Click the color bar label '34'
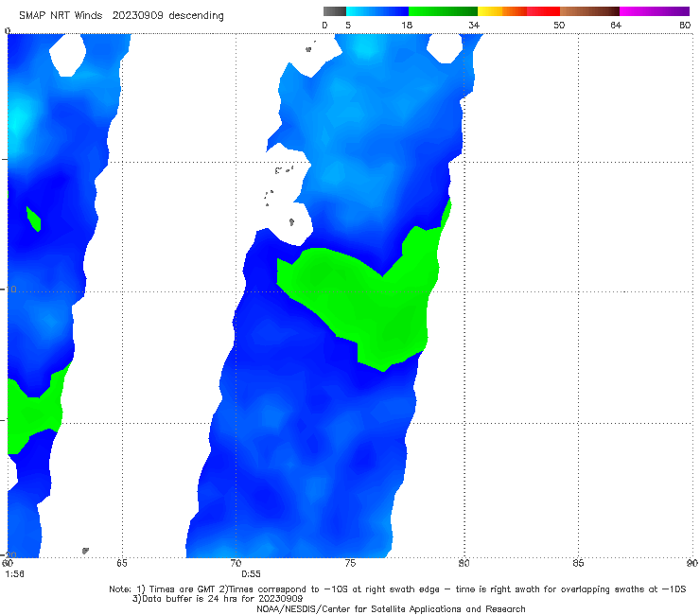Image resolution: width=700 pixels, height=615 pixels. (x=474, y=25)
